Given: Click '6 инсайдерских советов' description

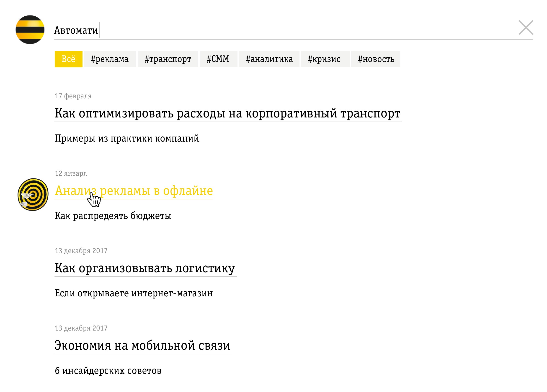Looking at the screenshot, I should coord(108,370).
